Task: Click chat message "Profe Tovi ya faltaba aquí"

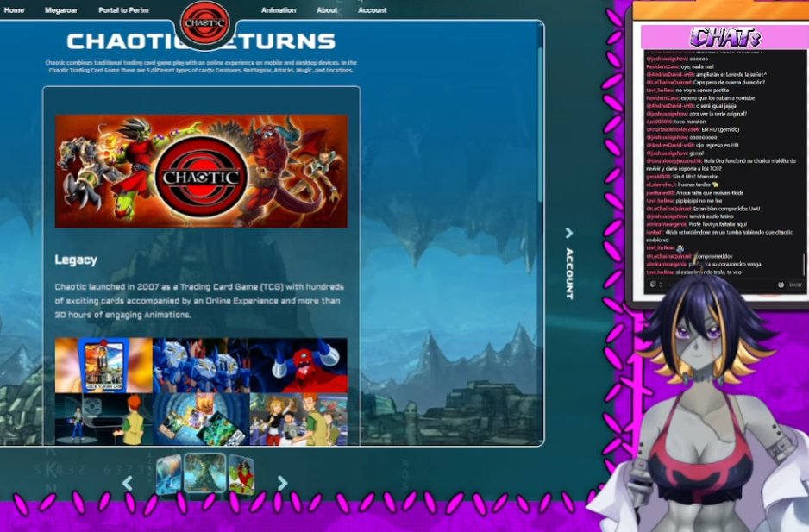Action: click(718, 224)
